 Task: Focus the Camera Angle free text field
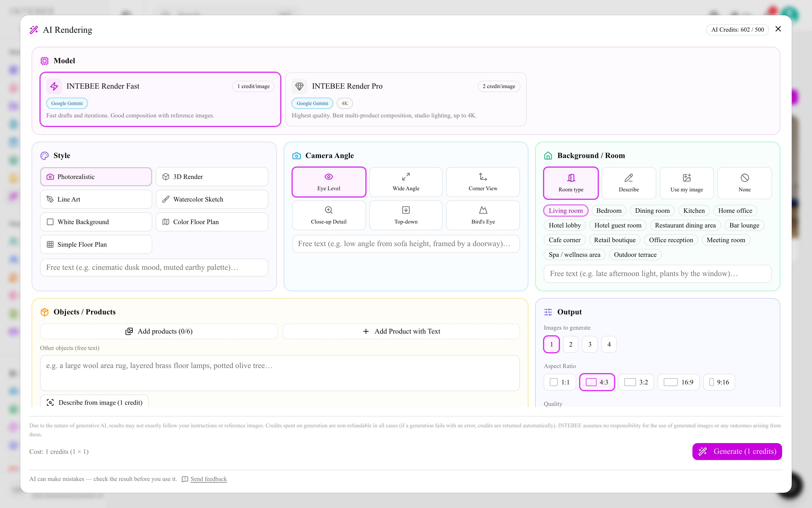(406, 244)
